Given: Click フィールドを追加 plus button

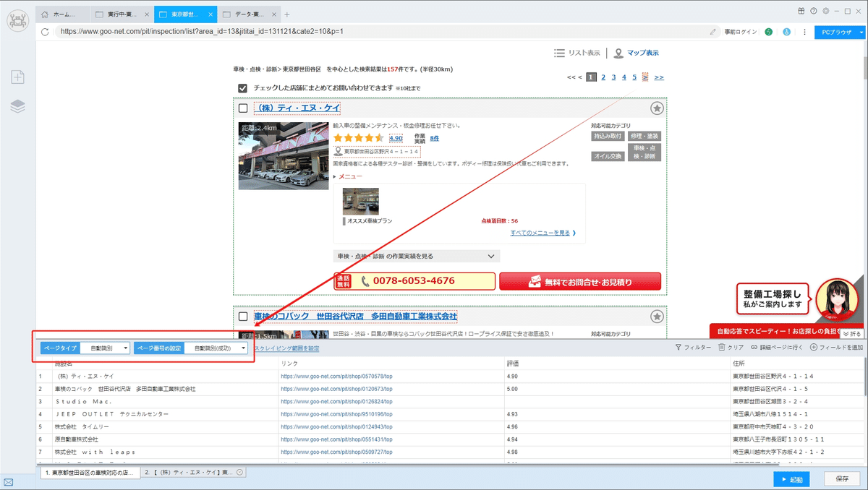Looking at the screenshot, I should pyautogui.click(x=836, y=348).
